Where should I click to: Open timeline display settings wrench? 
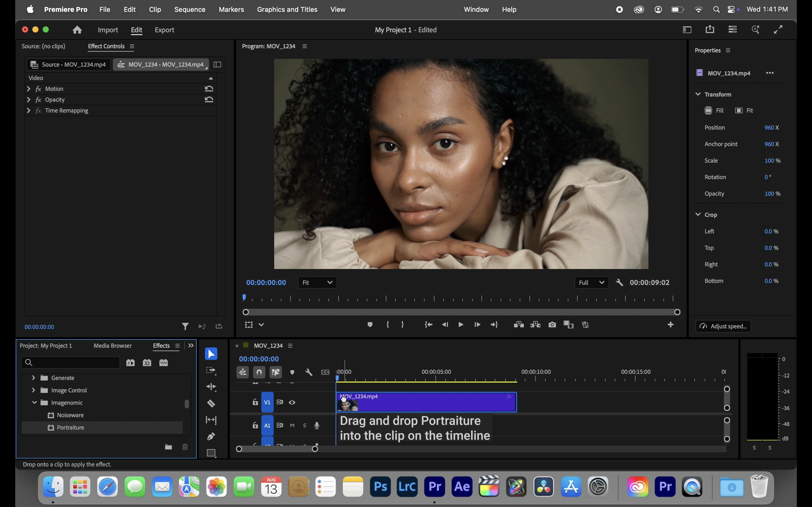tap(309, 373)
